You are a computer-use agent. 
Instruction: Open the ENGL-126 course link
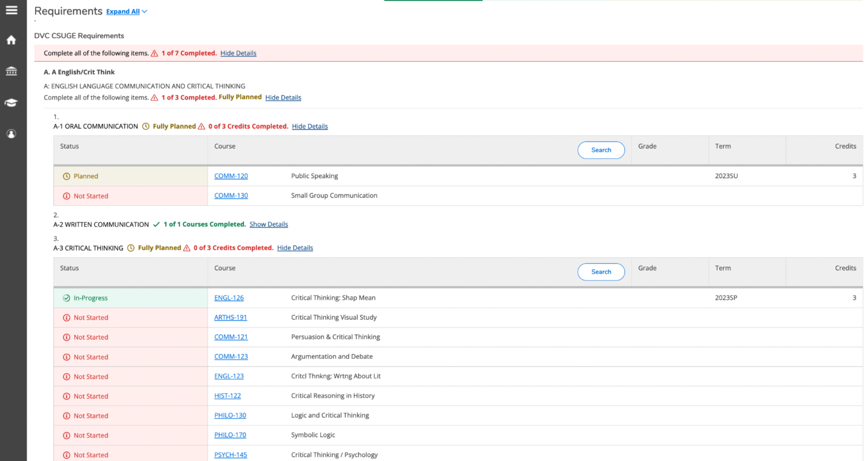(229, 298)
